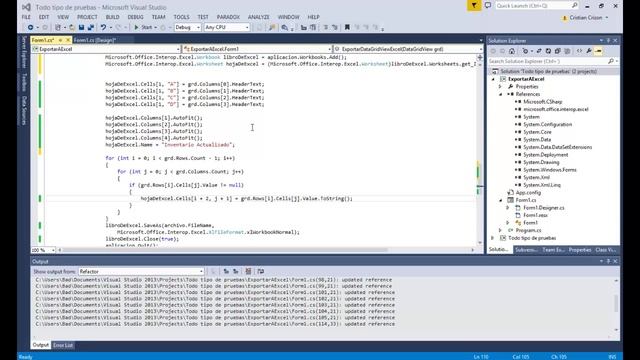This screenshot has width=640, height=360.
Task: Select App.config in Solution Explorer
Action: tap(528, 193)
